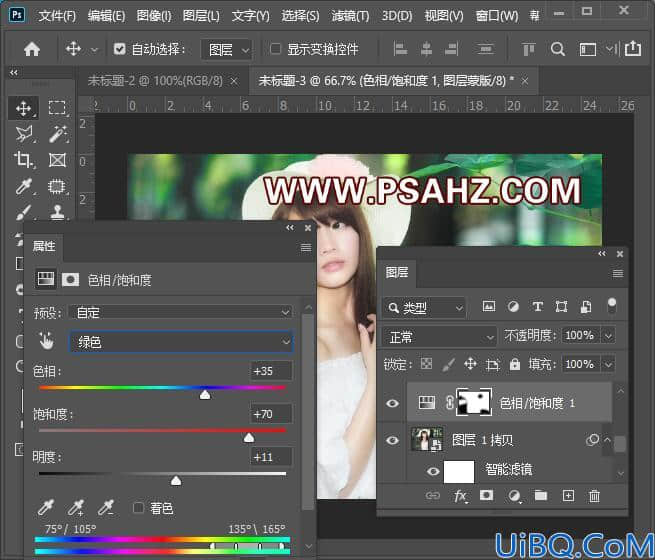655x560 pixels.
Task: Lock all with padlock icon
Action: [515, 364]
